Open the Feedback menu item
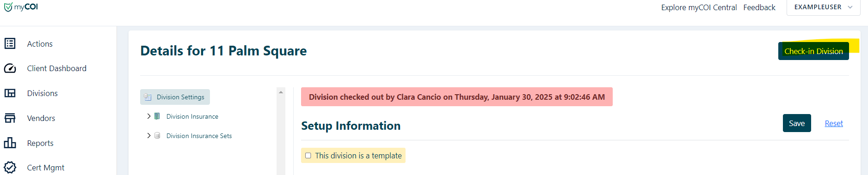This screenshot has width=868, height=175. (x=759, y=7)
